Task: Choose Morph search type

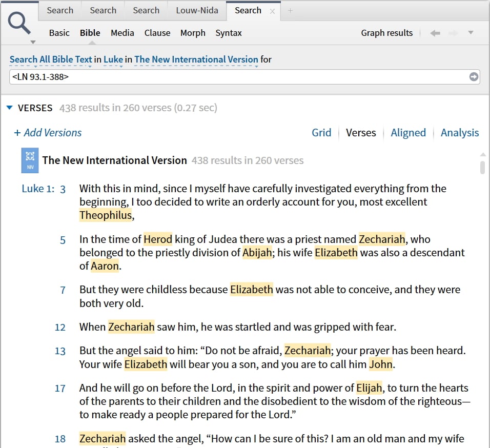Action: click(x=193, y=33)
